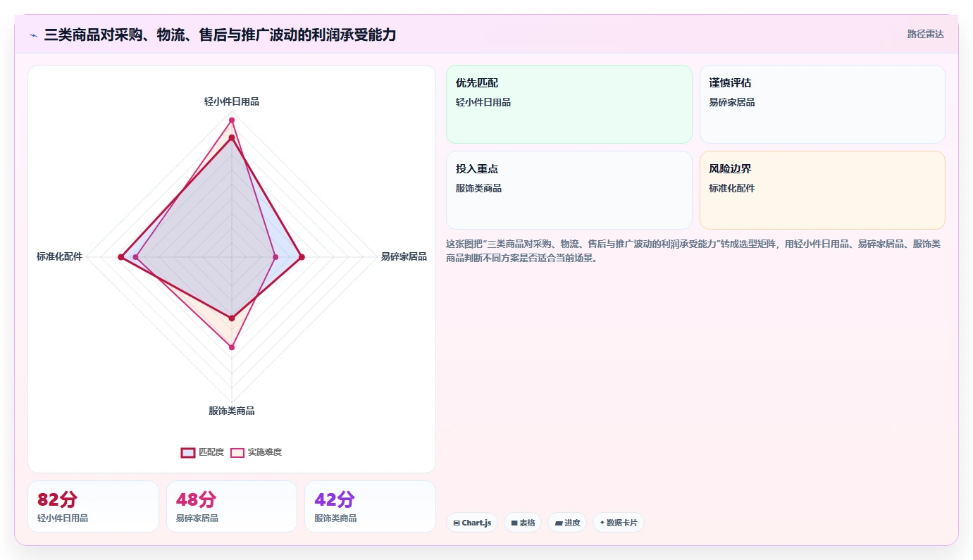Click the description paragraph starting 这张图把

point(693,251)
